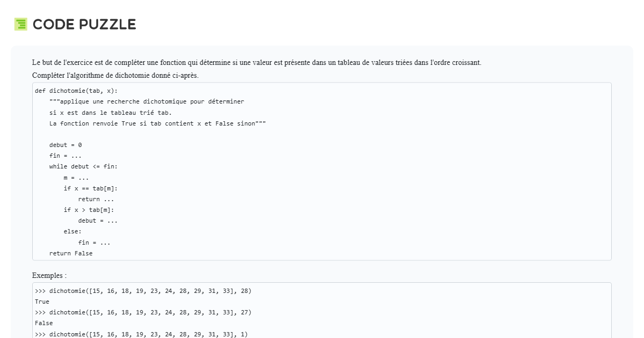Click the docstring line in the code block

[x=145, y=101]
